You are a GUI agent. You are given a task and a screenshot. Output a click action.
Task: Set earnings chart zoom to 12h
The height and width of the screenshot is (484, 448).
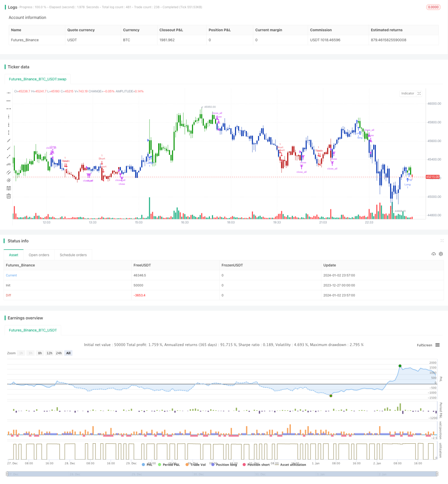[x=49, y=353]
